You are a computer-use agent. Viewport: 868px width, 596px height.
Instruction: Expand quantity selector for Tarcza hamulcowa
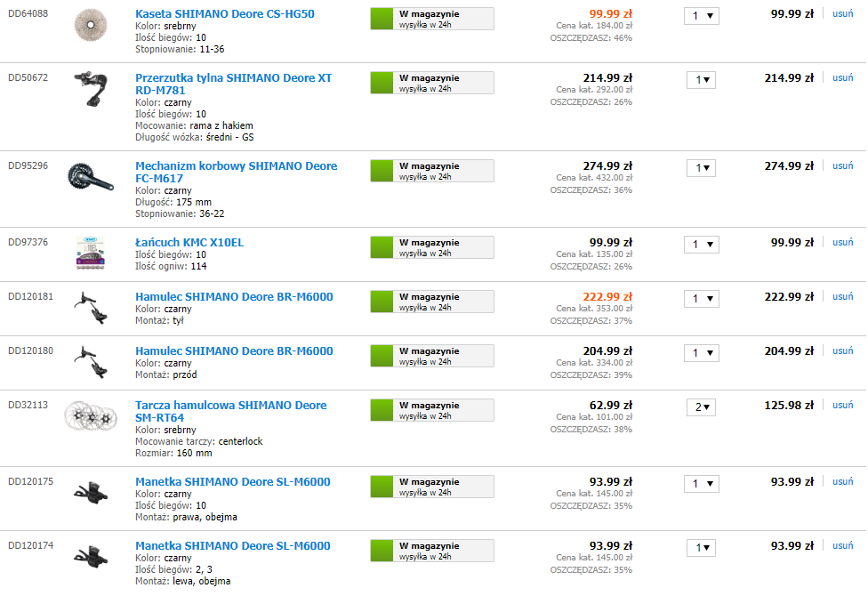701,407
